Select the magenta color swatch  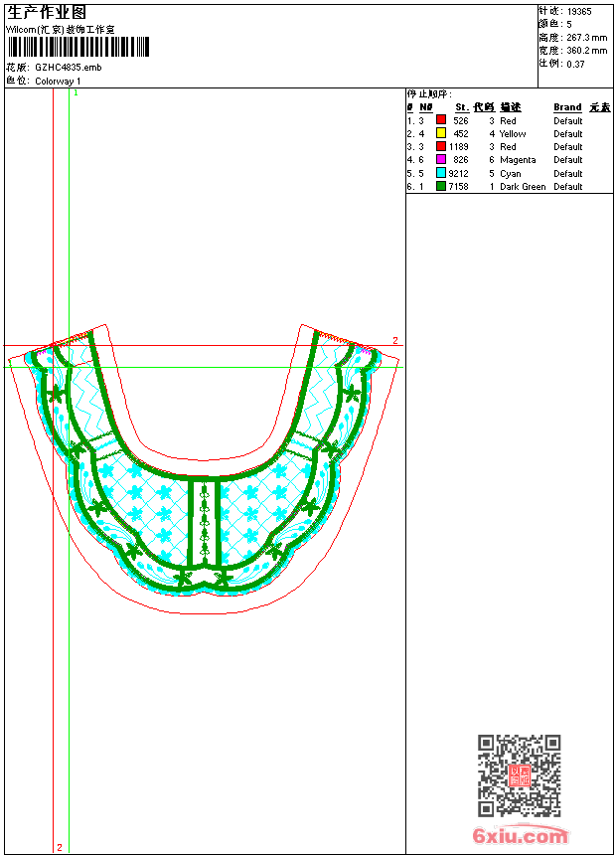(441, 159)
